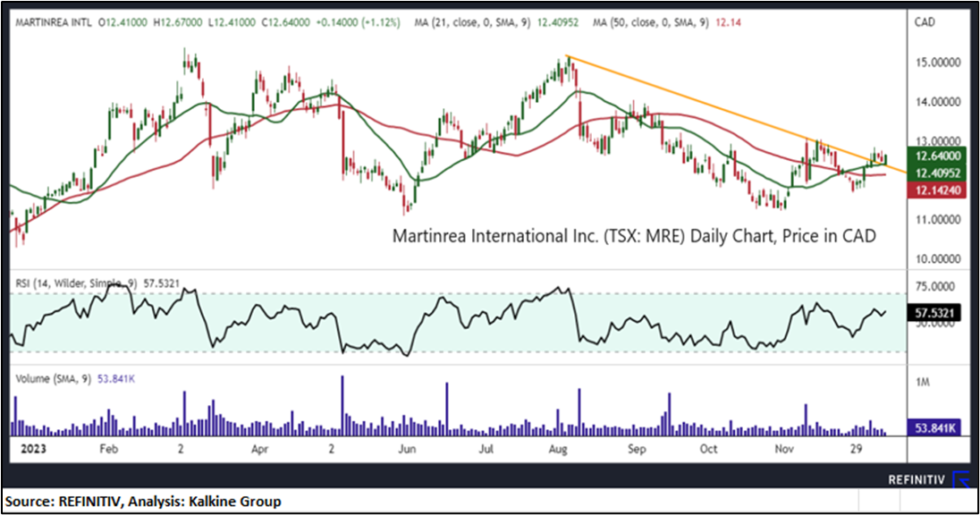
Task: Click the +0.14000 (+1.12%) change text
Action: (x=359, y=22)
